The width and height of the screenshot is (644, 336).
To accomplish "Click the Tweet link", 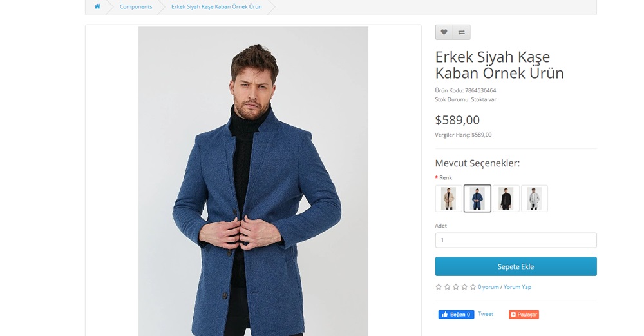I will coord(486,314).
